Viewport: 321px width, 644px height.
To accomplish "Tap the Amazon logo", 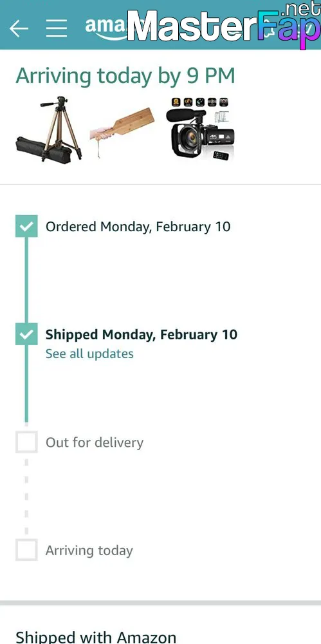I will click(106, 29).
